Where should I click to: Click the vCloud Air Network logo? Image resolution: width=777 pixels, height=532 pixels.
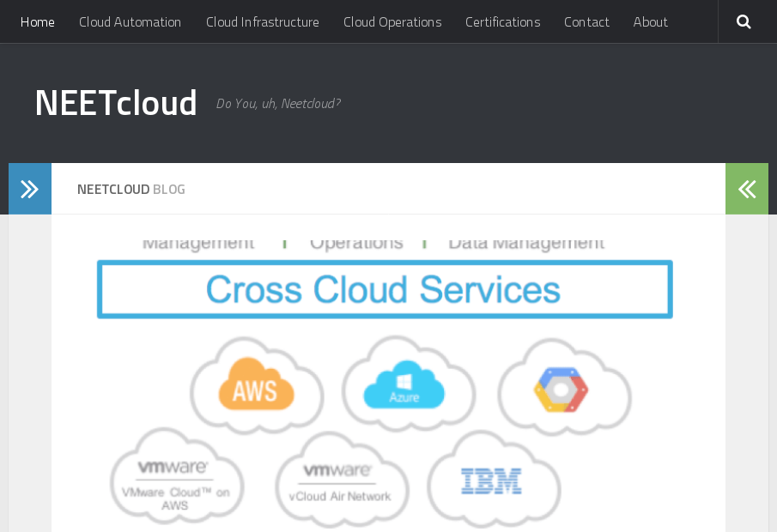click(x=342, y=481)
